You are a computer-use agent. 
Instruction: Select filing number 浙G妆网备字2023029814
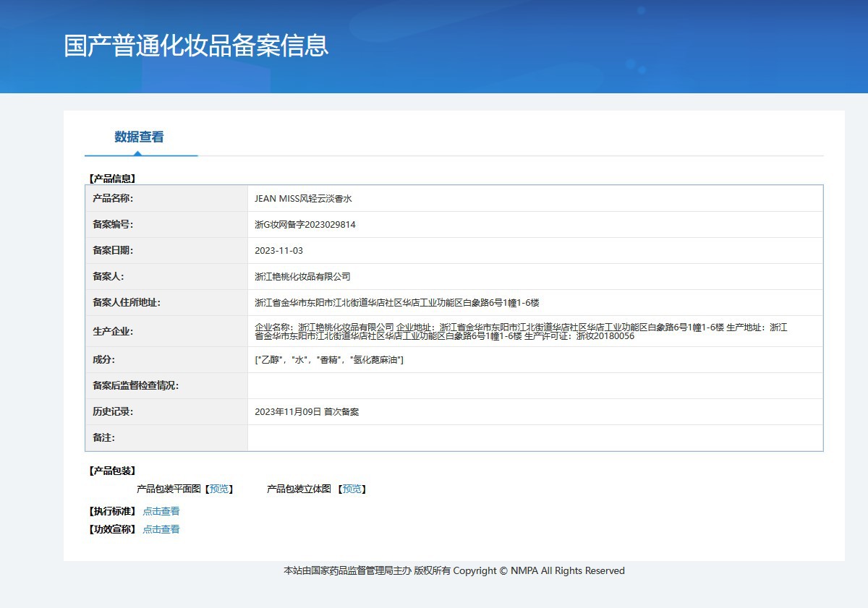point(305,225)
